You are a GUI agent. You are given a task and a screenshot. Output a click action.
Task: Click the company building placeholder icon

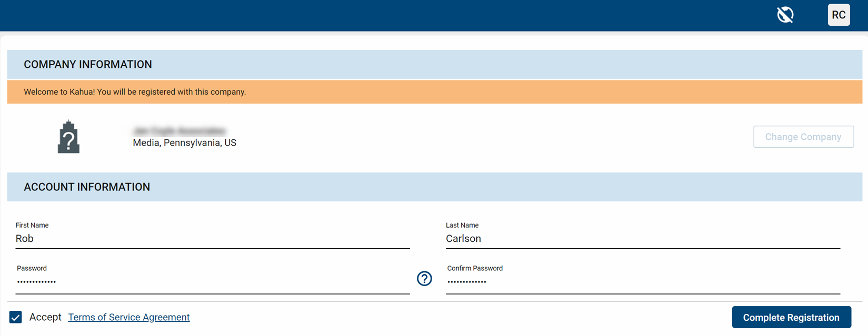coord(68,137)
